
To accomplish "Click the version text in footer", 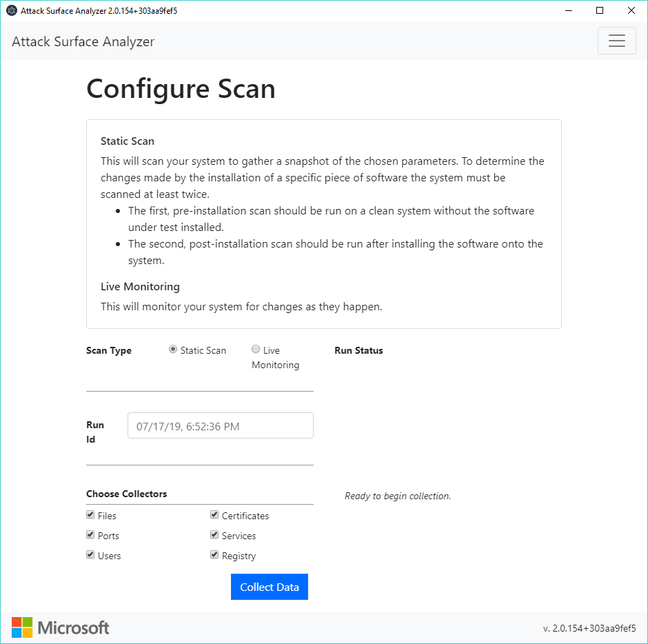I will pos(589,628).
